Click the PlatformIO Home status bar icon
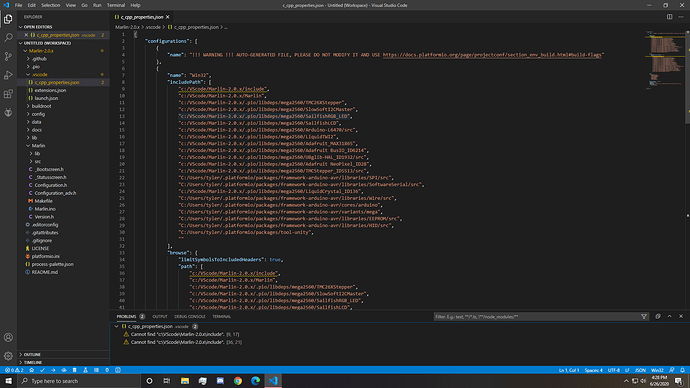Screen dimensions: 690x388 [x=32, y=370]
